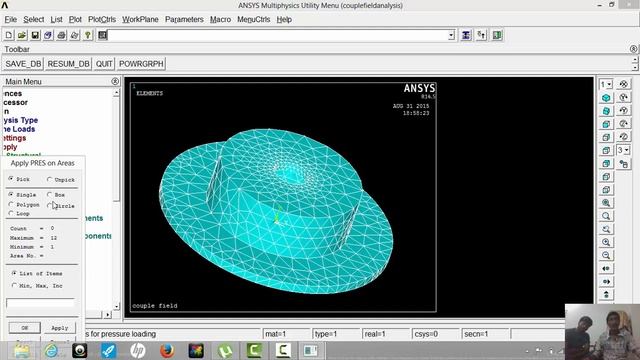The height and width of the screenshot is (360, 640).
Task: Select the Circle picking mode
Action: coord(49,206)
